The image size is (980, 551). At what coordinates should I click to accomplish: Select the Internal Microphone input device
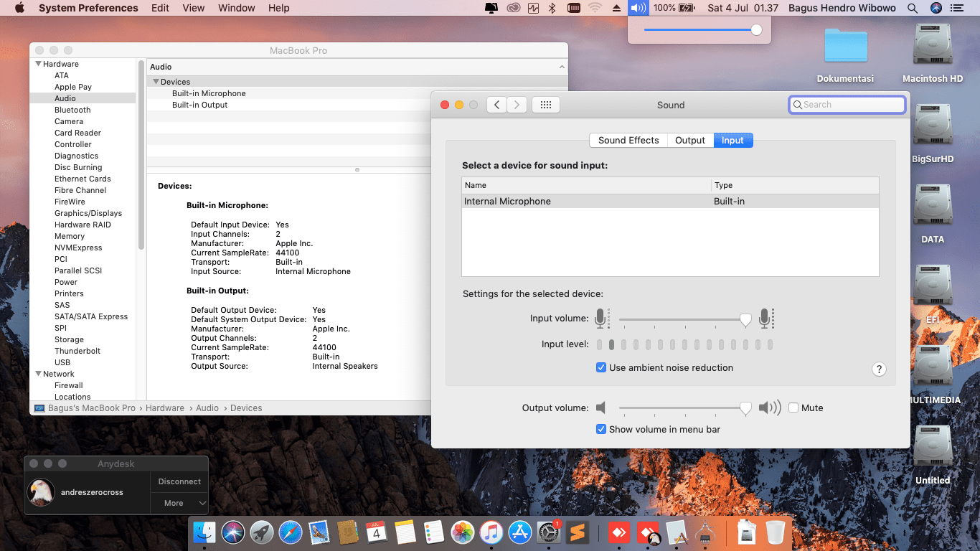[x=670, y=202]
